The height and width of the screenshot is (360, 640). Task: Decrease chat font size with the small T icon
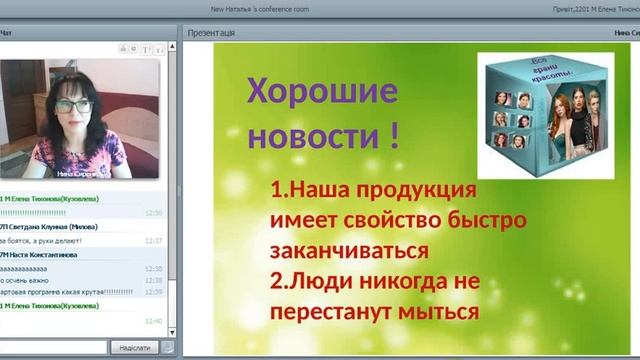click(159, 50)
